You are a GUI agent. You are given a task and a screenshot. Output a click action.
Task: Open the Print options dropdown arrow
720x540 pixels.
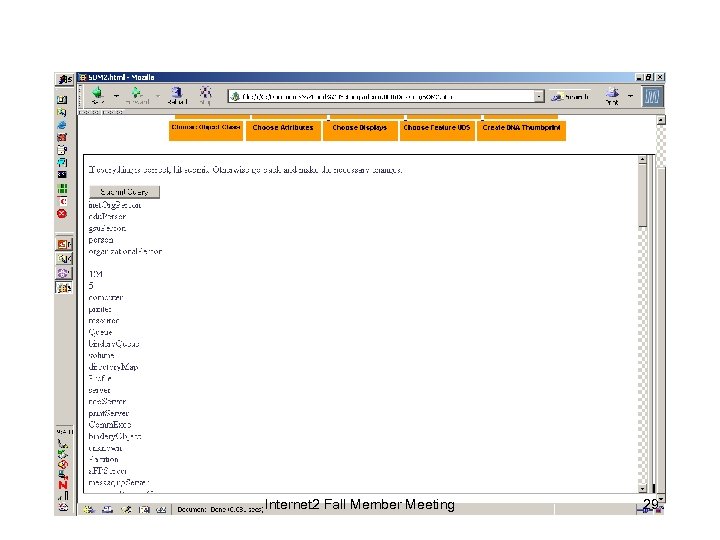click(630, 96)
